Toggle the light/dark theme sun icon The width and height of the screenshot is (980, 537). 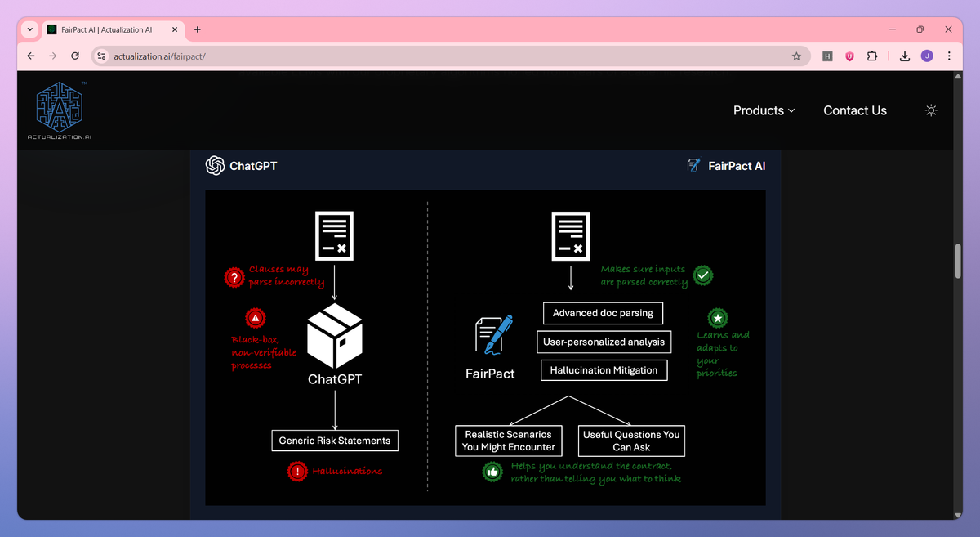[931, 110]
